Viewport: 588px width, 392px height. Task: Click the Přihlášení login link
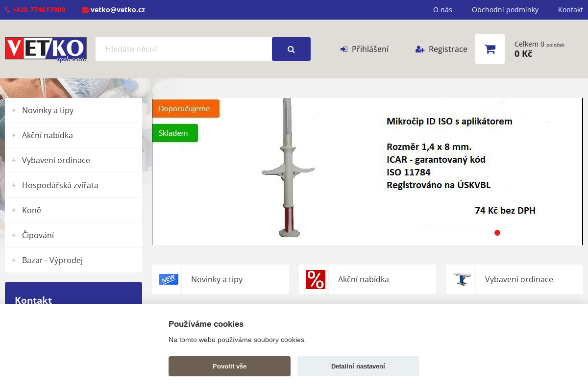coord(365,49)
